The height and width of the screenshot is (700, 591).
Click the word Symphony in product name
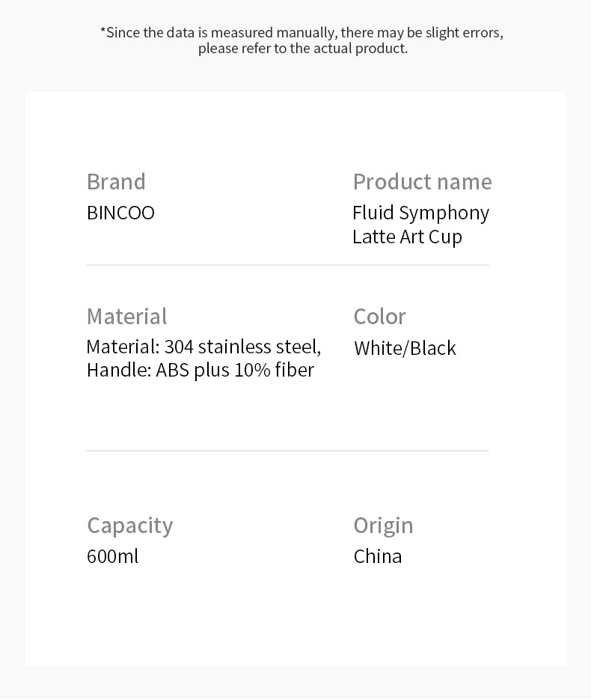click(x=444, y=213)
